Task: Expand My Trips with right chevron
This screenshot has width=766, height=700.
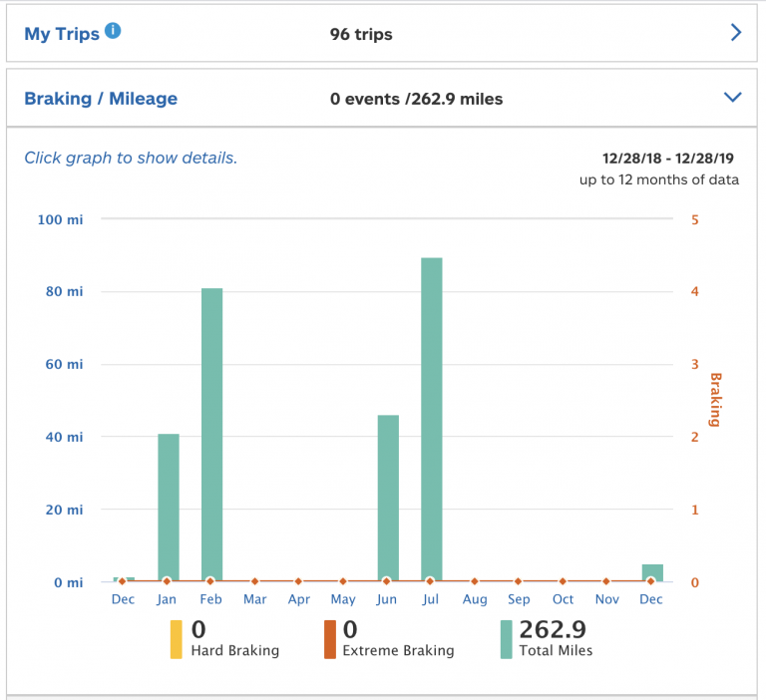Action: [736, 33]
